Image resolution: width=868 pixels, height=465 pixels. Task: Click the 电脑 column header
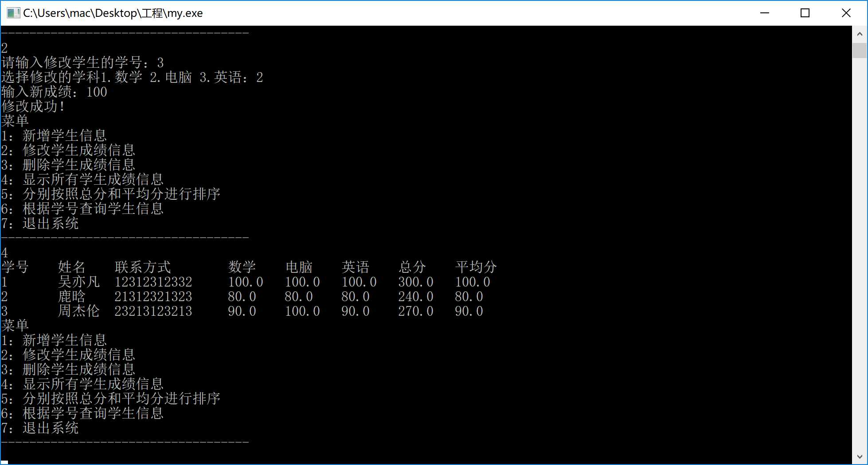coord(299,267)
